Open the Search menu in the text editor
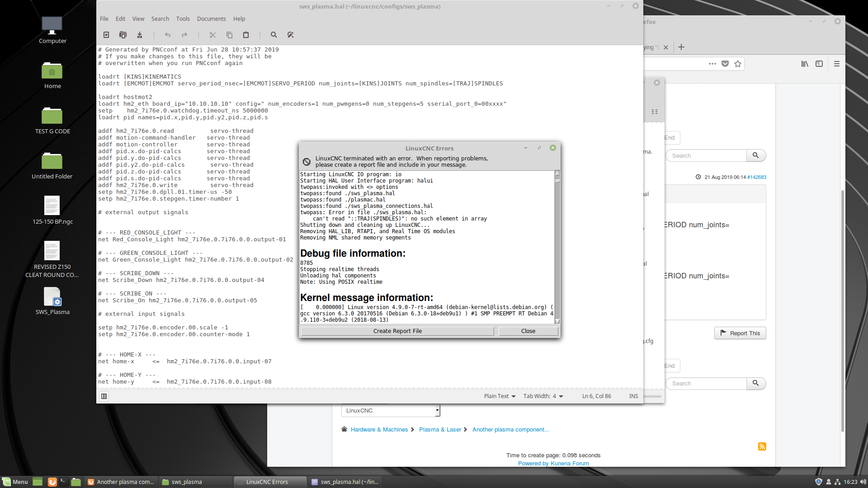Viewport: 868px width, 488px height. point(160,19)
